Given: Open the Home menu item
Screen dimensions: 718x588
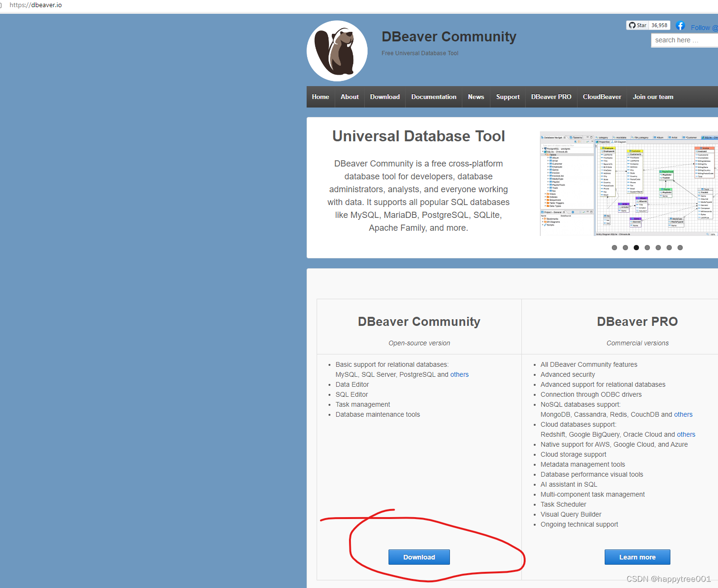Looking at the screenshot, I should (320, 97).
